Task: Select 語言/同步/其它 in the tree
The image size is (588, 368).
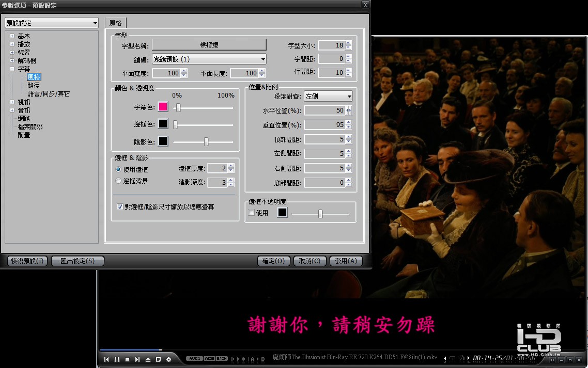Action: tap(49, 94)
